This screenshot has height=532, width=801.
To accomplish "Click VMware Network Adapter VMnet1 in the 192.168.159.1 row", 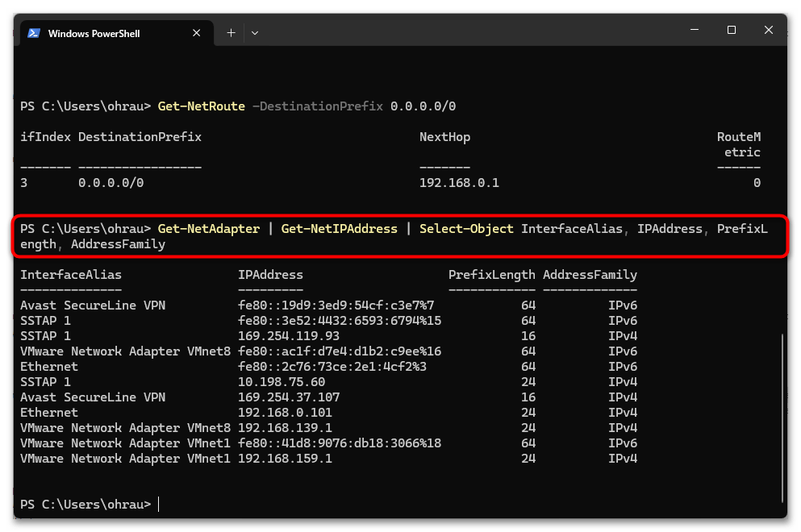I will [126, 459].
